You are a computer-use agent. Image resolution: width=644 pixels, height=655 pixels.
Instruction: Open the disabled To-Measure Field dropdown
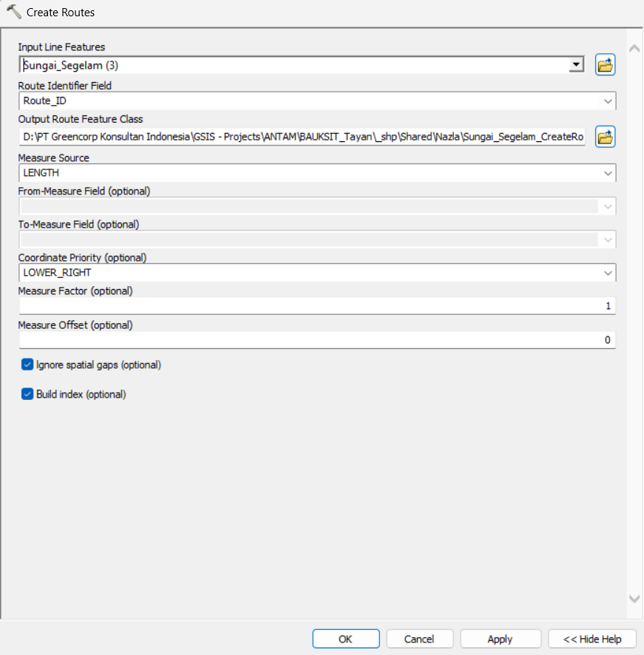pyautogui.click(x=608, y=240)
